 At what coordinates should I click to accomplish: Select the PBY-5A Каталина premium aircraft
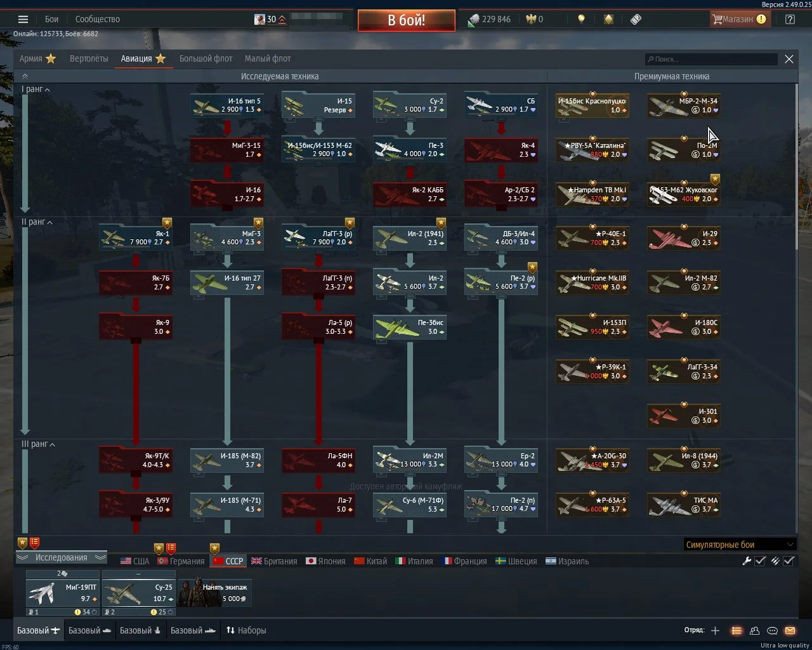593,149
